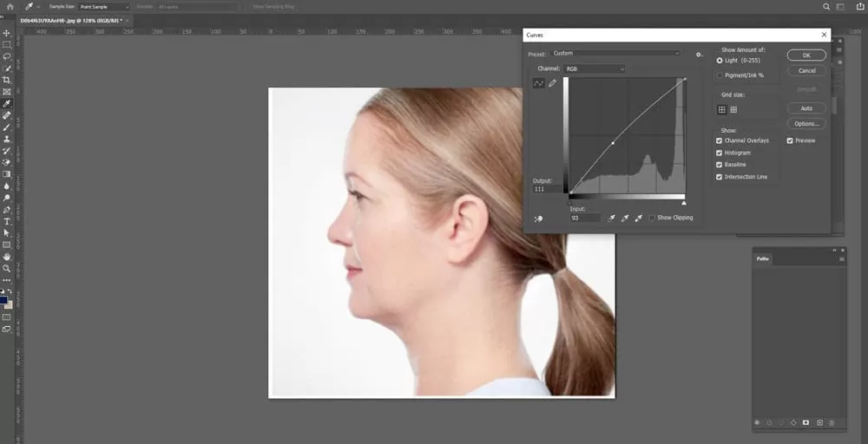Select the Hand tool
Viewport: 868px width, 444px height.
7,257
